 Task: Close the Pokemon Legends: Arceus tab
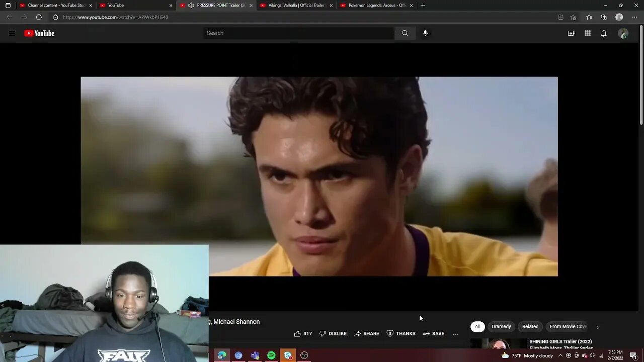click(411, 6)
